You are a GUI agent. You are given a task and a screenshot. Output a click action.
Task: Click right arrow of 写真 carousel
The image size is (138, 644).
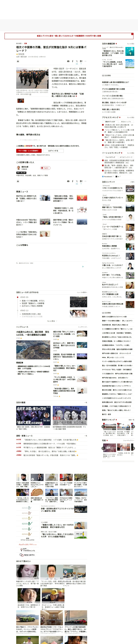pos(133,448)
